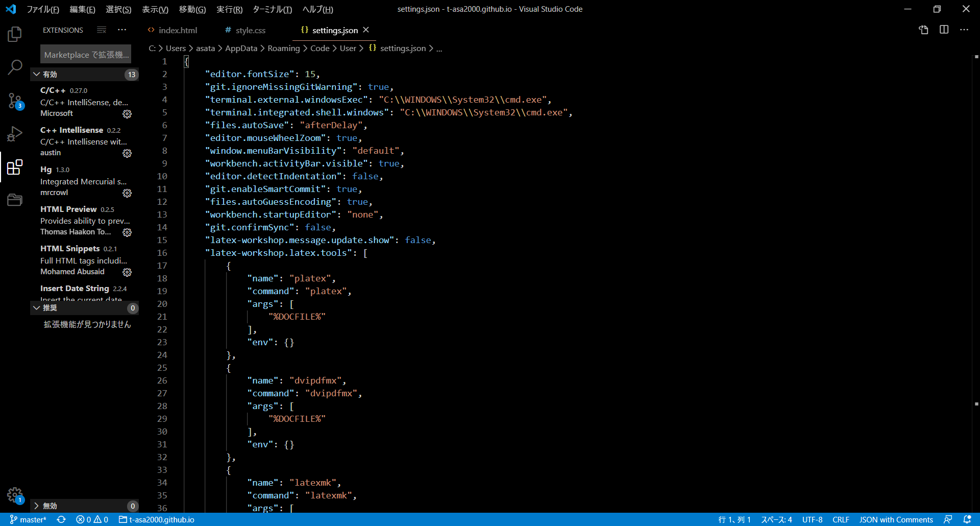Screen dimensions: 980x526
Task: Open Extensions panel more actions menu
Action: 122,30
